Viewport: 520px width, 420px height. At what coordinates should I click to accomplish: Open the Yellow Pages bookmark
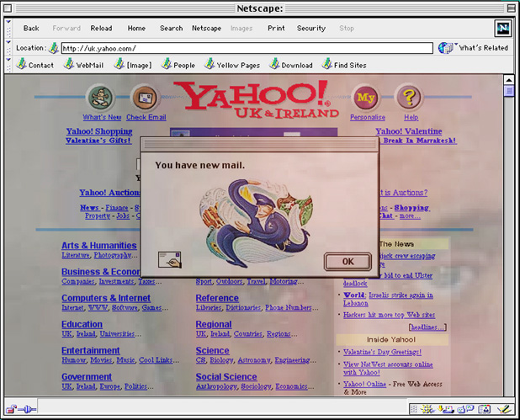[232, 64]
